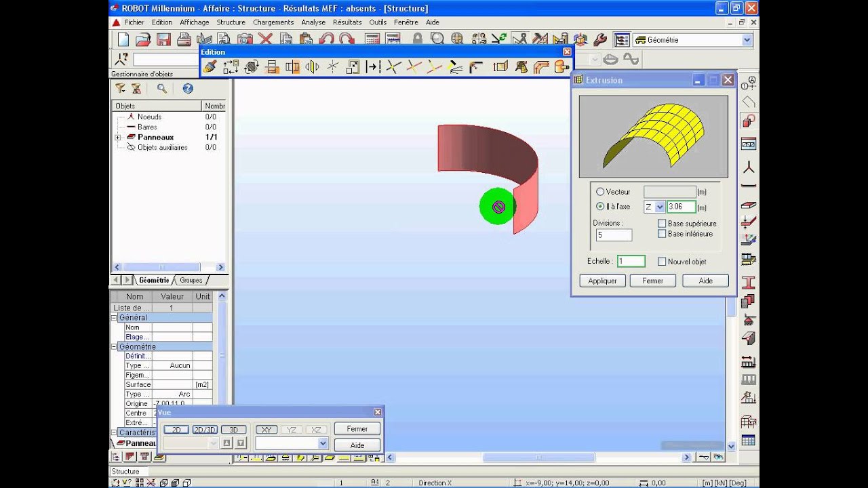Enable the Nouvel objet checkbox
The height and width of the screenshot is (488, 868).
(x=662, y=262)
